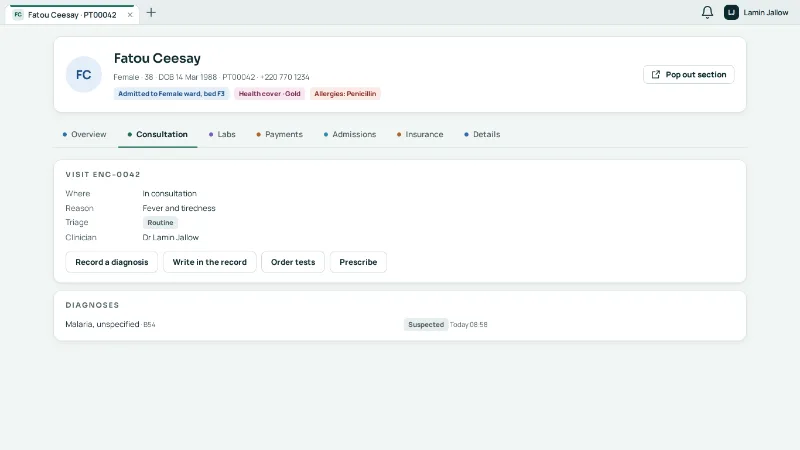Go to the Payments tab
The width and height of the screenshot is (800, 450).
tap(280, 134)
